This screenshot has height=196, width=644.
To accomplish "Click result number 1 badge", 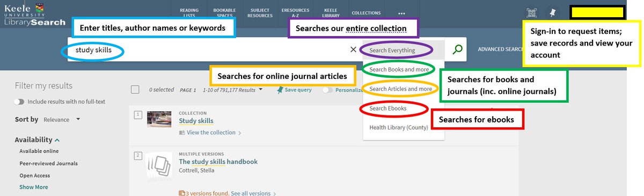I will pyautogui.click(x=138, y=114).
